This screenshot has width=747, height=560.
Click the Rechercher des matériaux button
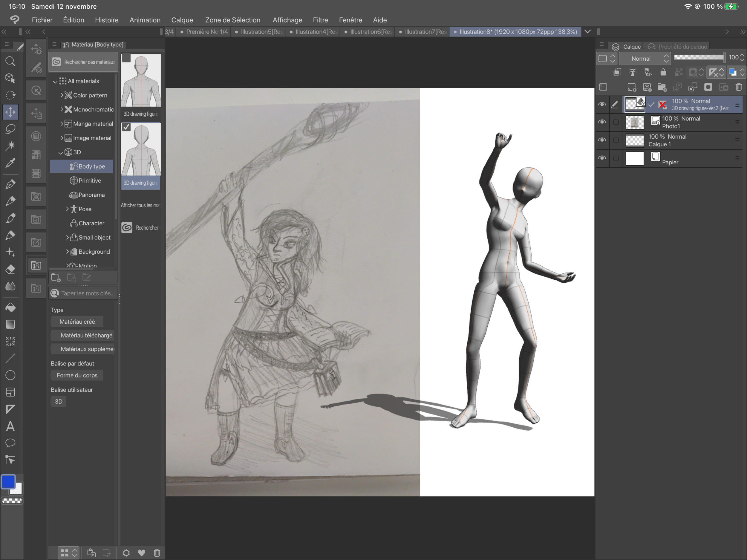point(83,62)
